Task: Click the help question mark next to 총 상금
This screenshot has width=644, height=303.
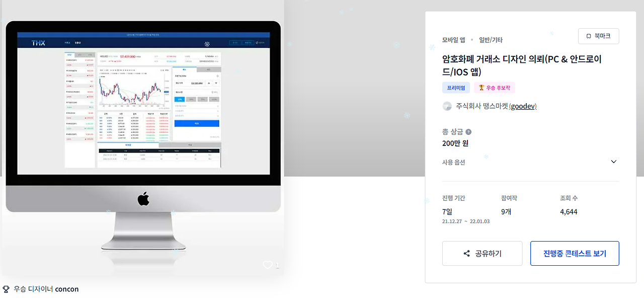Action: [468, 132]
